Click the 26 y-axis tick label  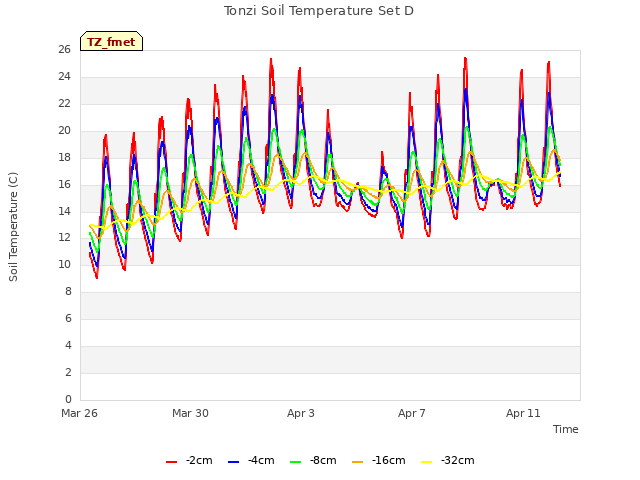click(x=64, y=50)
